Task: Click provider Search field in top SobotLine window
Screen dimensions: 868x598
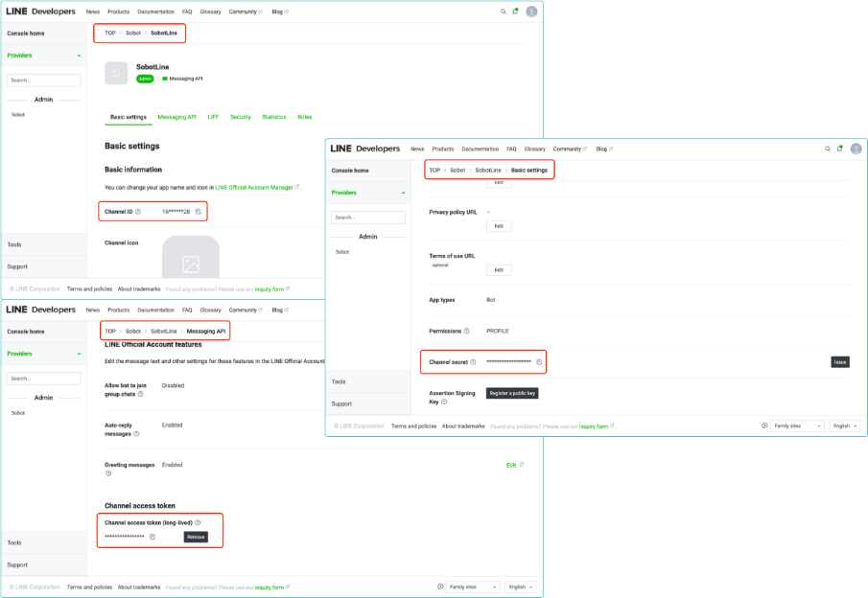Action: [44, 80]
